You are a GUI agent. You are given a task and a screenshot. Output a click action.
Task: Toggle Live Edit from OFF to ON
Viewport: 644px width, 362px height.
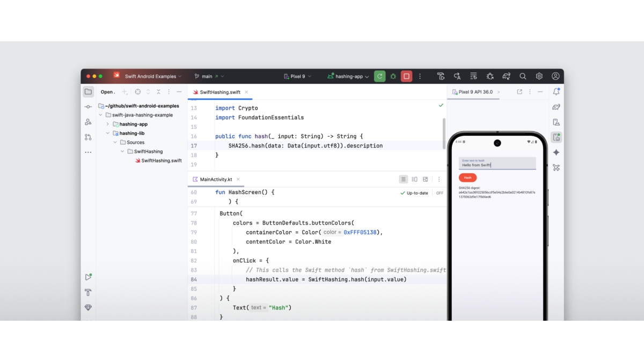click(x=440, y=193)
